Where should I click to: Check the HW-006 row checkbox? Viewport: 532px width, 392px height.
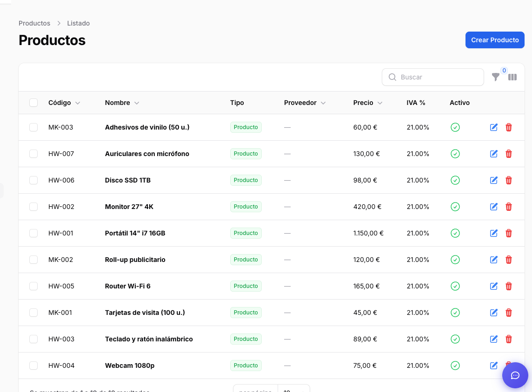click(33, 180)
